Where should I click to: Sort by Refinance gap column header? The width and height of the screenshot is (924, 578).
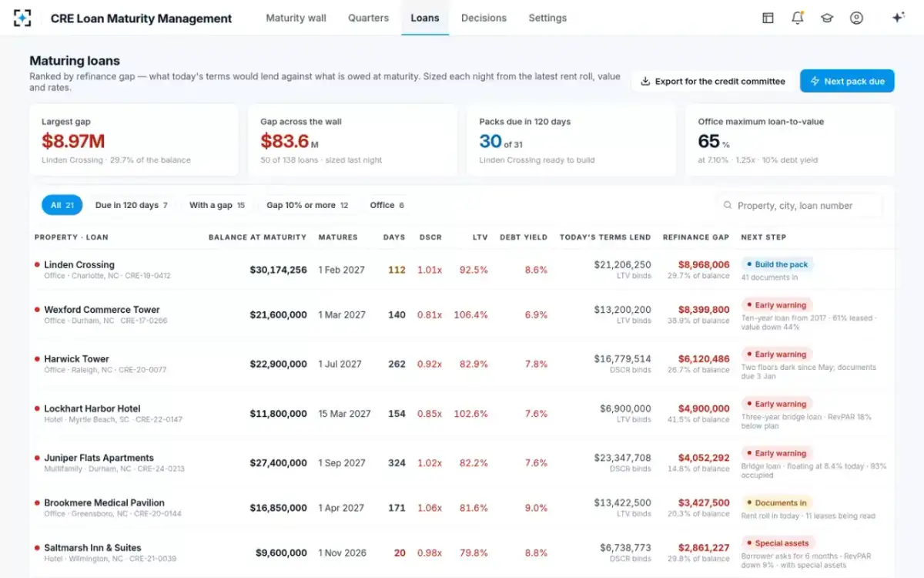(x=696, y=237)
